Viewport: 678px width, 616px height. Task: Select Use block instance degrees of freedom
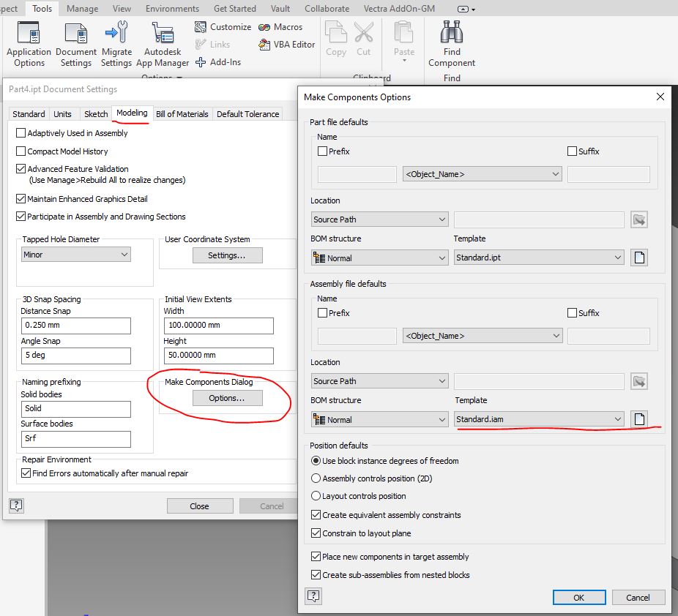pyautogui.click(x=316, y=460)
